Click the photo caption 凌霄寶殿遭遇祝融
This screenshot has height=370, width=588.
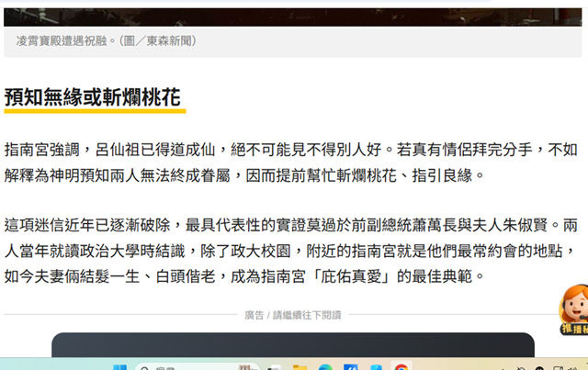pyautogui.click(x=62, y=40)
